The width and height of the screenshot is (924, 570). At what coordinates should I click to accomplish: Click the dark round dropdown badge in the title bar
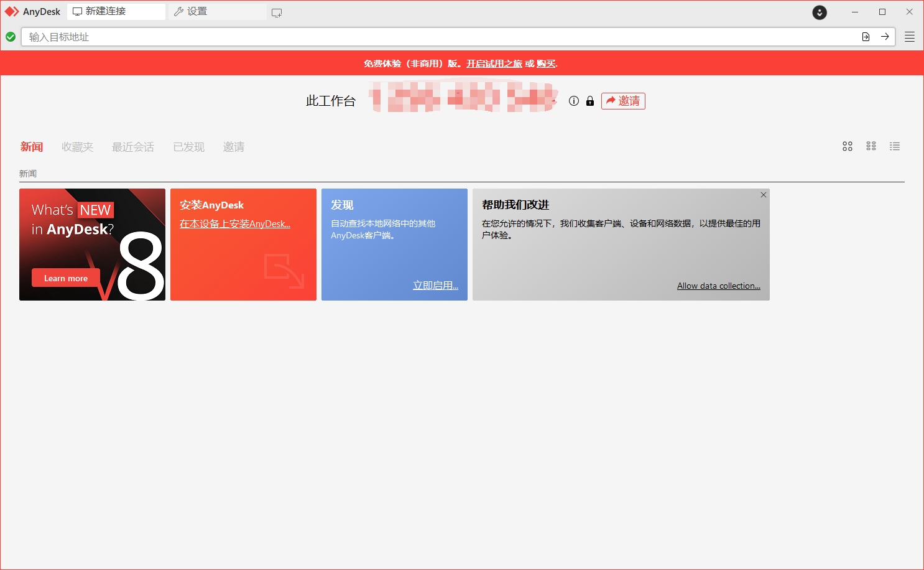coord(820,12)
